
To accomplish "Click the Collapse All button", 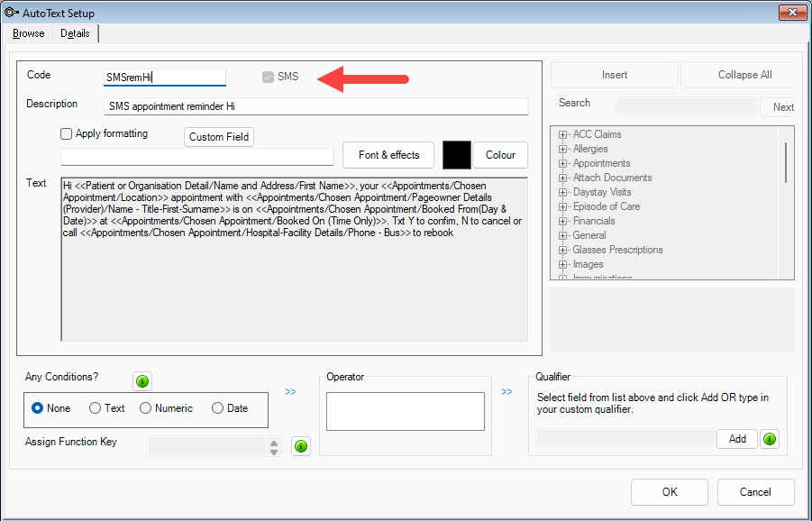I will click(738, 75).
